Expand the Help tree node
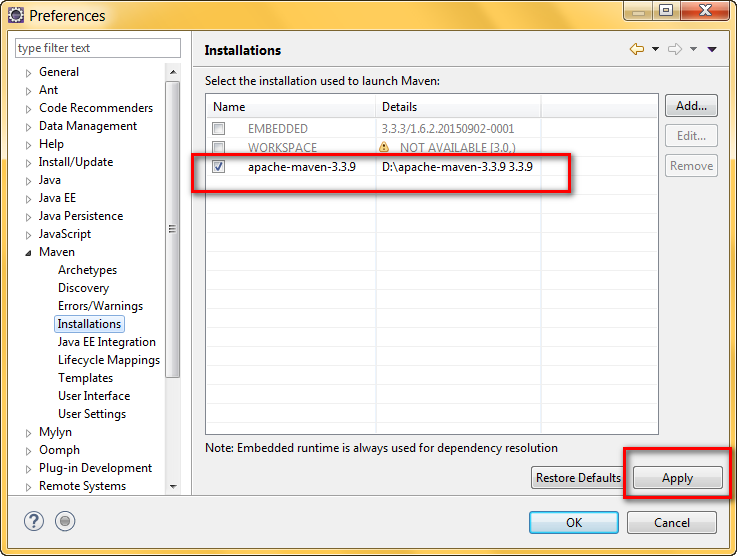This screenshot has width=737, height=556. click(28, 145)
